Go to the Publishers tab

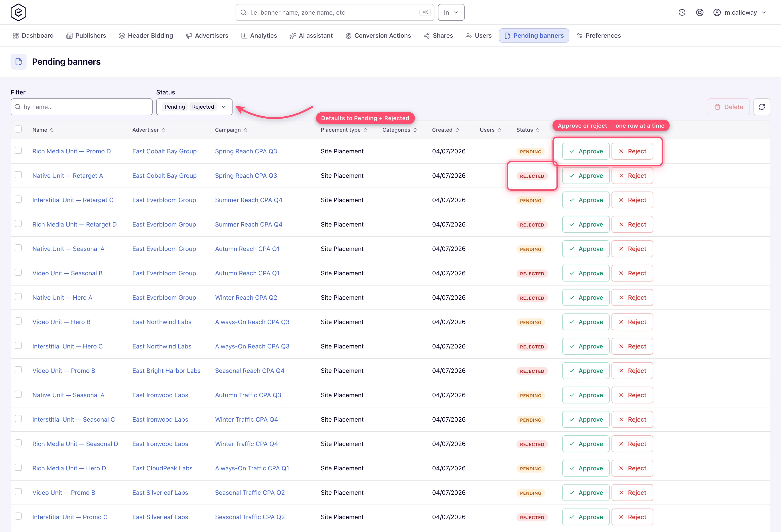[x=86, y=36]
